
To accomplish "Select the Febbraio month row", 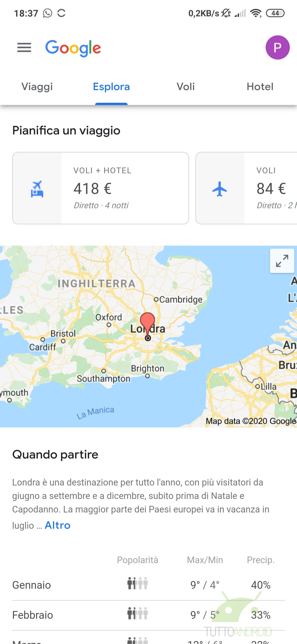I will tap(148, 615).
